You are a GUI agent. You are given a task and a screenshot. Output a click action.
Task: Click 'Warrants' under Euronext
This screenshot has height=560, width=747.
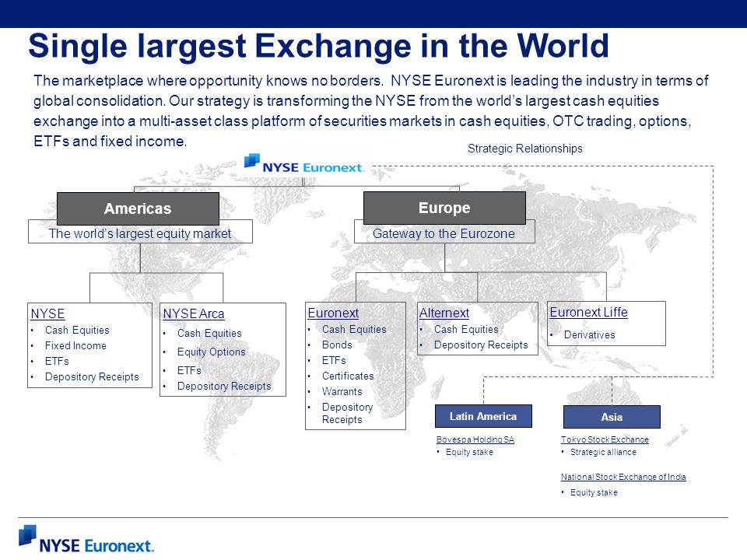[x=342, y=391]
